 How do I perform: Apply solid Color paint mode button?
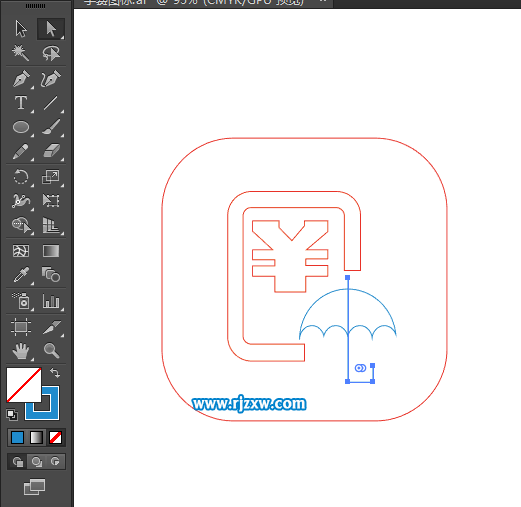click(x=17, y=437)
